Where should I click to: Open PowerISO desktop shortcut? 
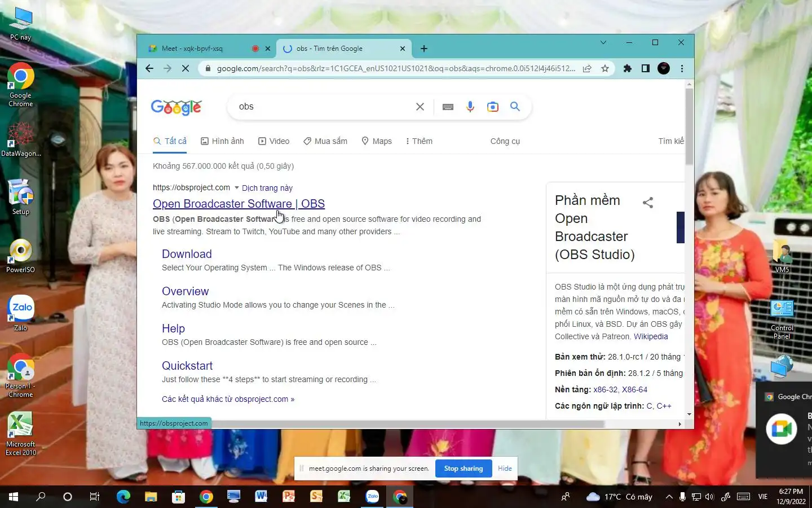[21, 256]
